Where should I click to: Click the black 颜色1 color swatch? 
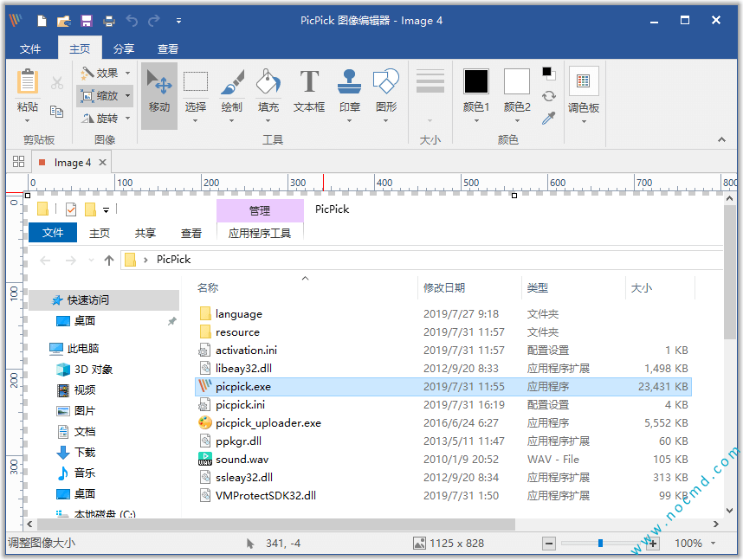475,81
